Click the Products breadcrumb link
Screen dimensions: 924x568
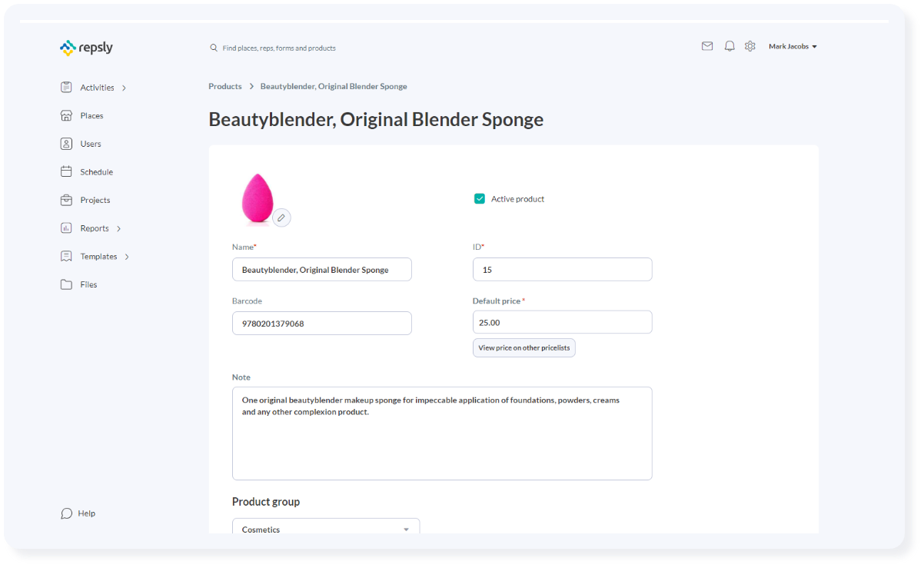225,86
